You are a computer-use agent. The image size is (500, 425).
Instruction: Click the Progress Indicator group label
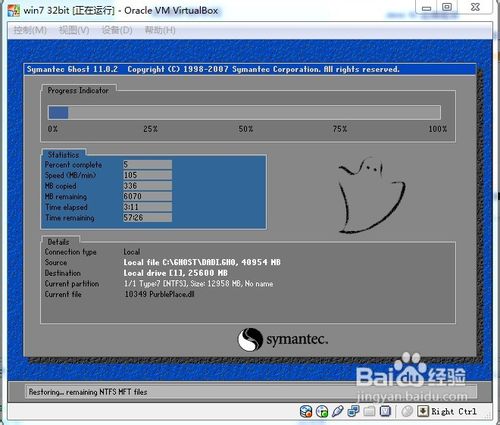tap(78, 90)
